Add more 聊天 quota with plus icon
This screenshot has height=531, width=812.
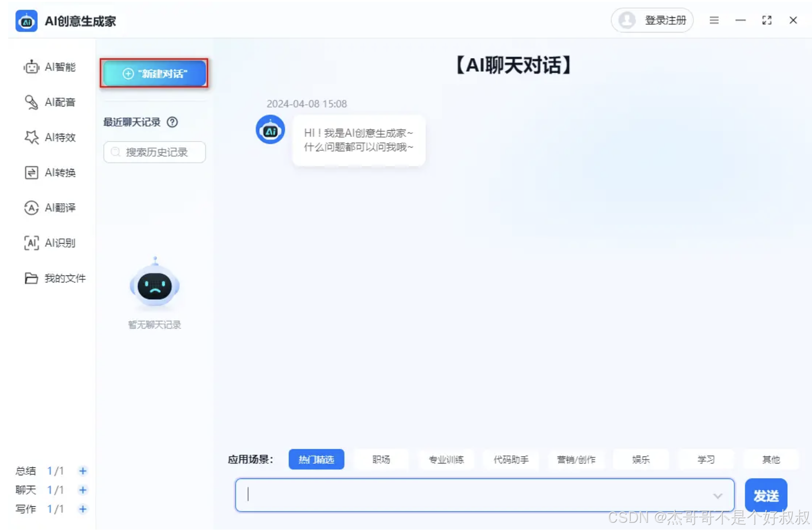(83, 490)
